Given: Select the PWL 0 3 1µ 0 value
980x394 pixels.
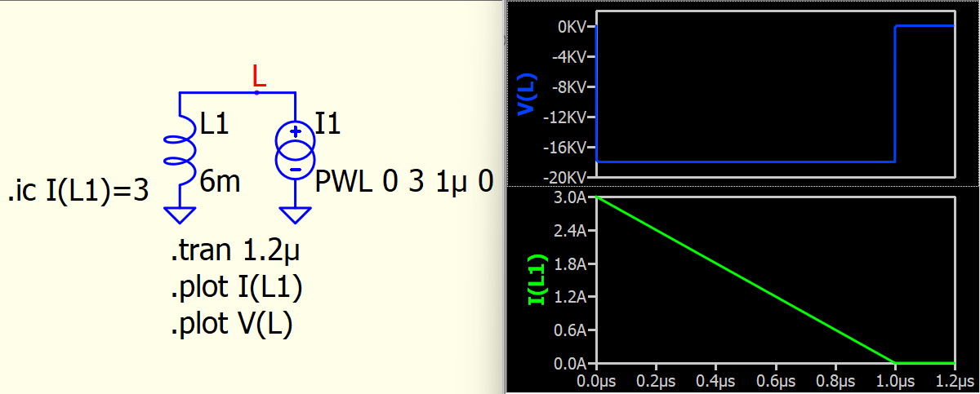Looking at the screenshot, I should 404,182.
